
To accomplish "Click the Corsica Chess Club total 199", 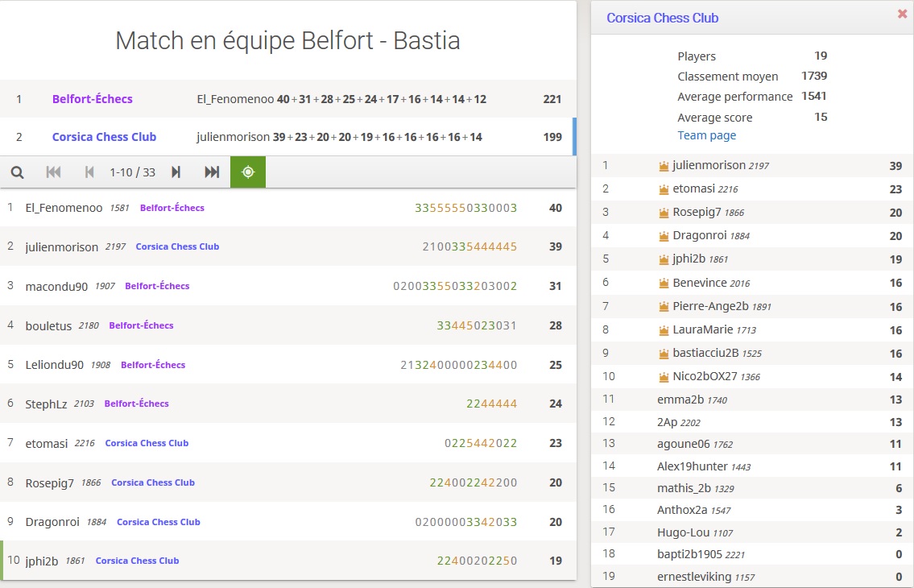I will coord(552,137).
